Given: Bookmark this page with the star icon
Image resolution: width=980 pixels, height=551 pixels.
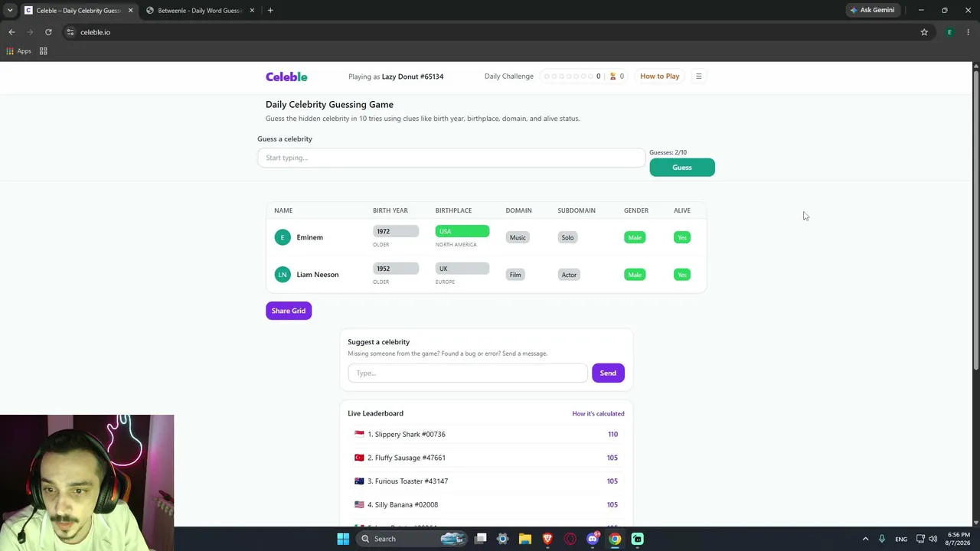Looking at the screenshot, I should pos(924,32).
